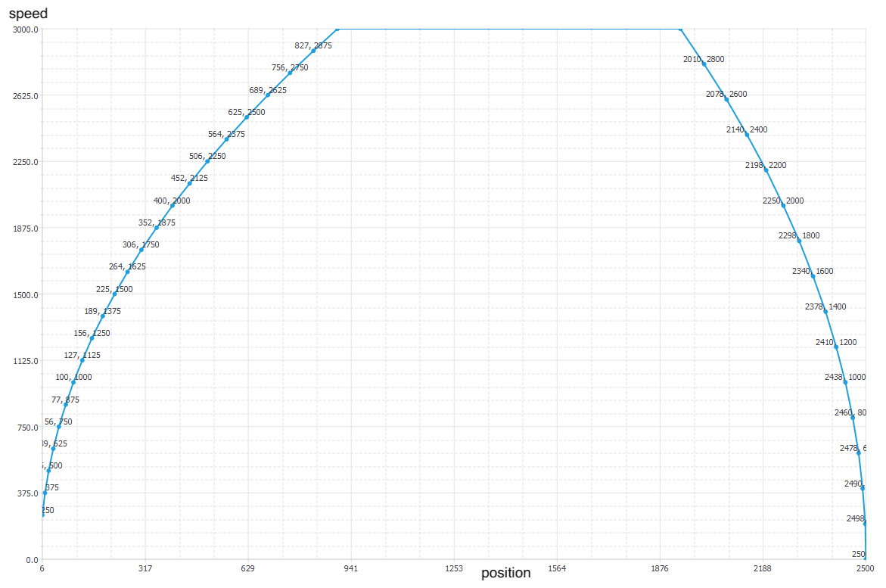This screenshot has width=886, height=588.
Task: Click the data point 2298, 1800
Action: (x=799, y=241)
